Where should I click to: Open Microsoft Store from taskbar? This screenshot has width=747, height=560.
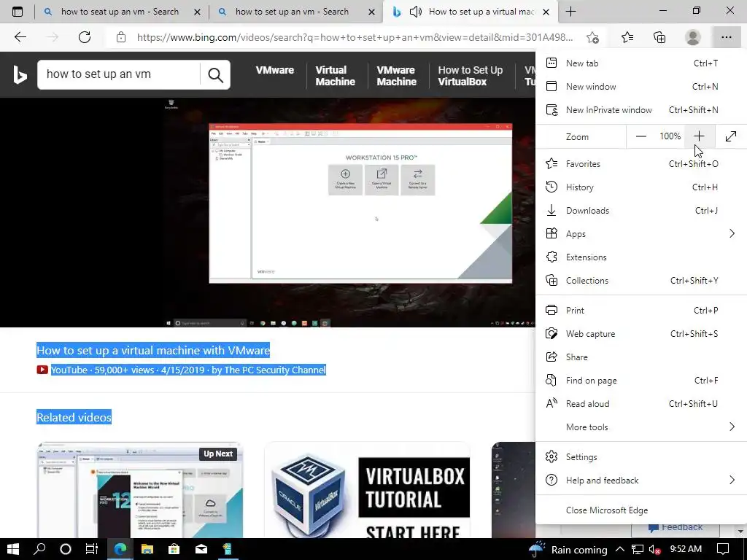click(174, 549)
